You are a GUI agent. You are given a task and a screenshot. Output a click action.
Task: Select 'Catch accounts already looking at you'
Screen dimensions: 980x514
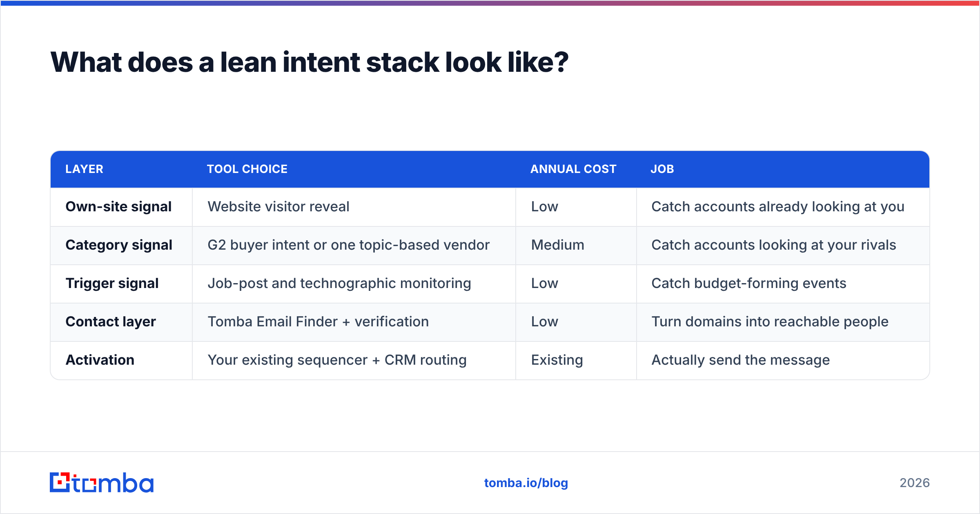[x=778, y=207]
